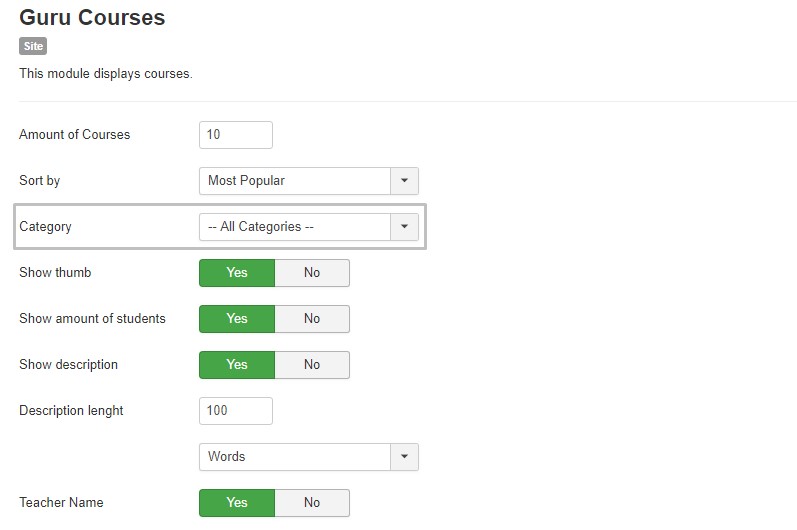Click the Sort by label
Screen dimensions: 797x530
coord(40,181)
